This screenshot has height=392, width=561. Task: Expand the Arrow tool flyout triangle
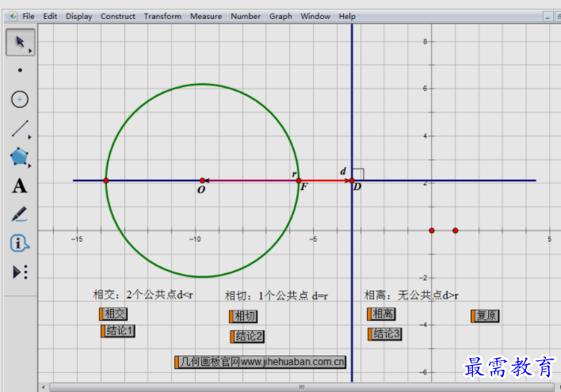point(30,51)
